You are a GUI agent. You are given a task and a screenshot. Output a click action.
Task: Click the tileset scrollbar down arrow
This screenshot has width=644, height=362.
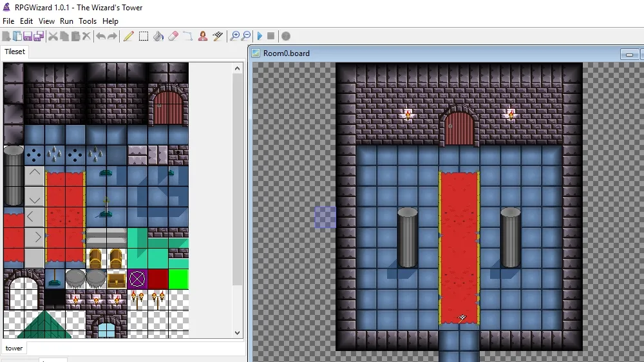238,333
